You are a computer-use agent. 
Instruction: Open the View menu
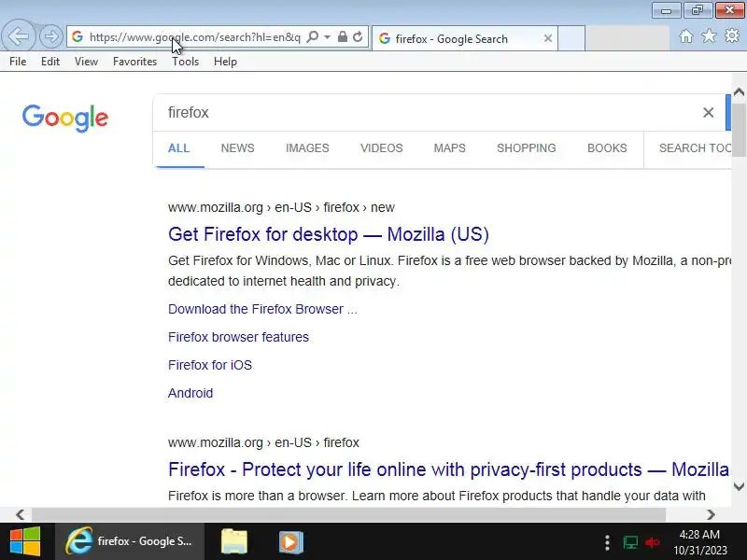(86, 62)
